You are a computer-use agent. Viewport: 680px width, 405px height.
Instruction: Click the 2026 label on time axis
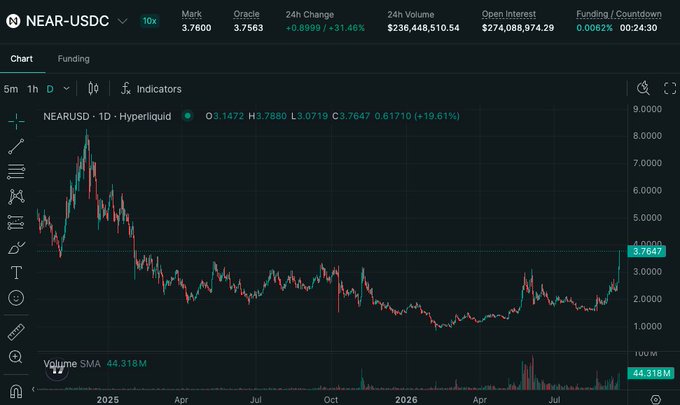pos(406,399)
